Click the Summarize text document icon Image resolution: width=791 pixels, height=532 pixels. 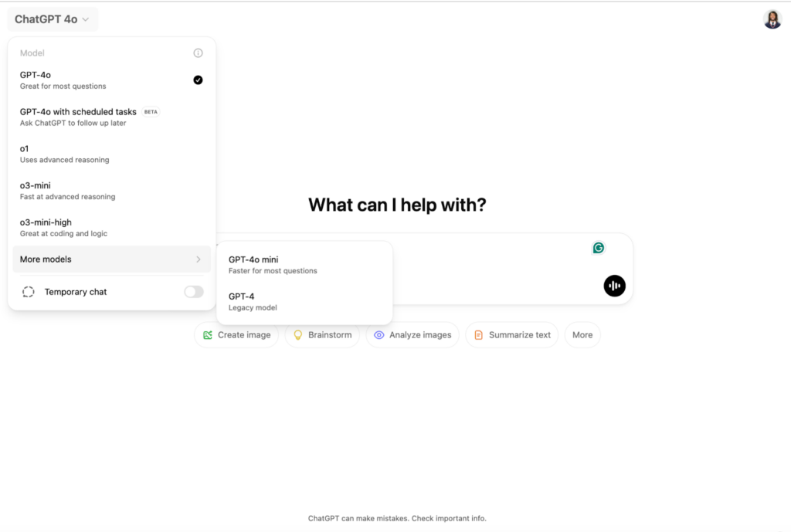click(x=479, y=335)
